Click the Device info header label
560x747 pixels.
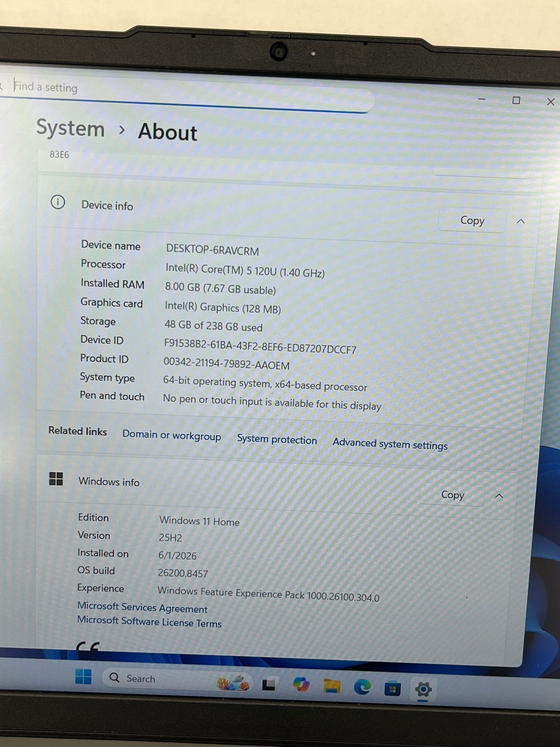coord(107,205)
